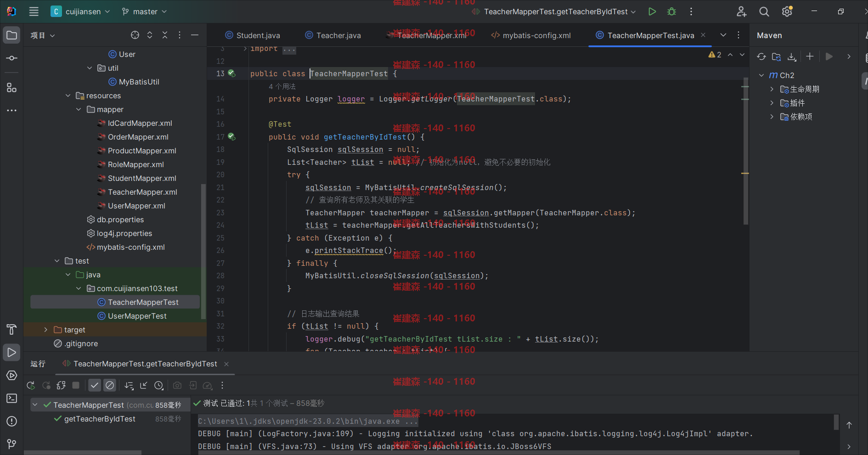The width and height of the screenshot is (868, 455).
Task: Close TeacherMapperTest.java tab
Action: pyautogui.click(x=703, y=35)
